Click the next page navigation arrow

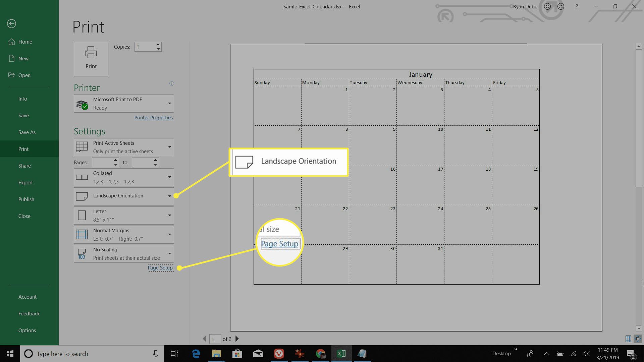pyautogui.click(x=237, y=339)
